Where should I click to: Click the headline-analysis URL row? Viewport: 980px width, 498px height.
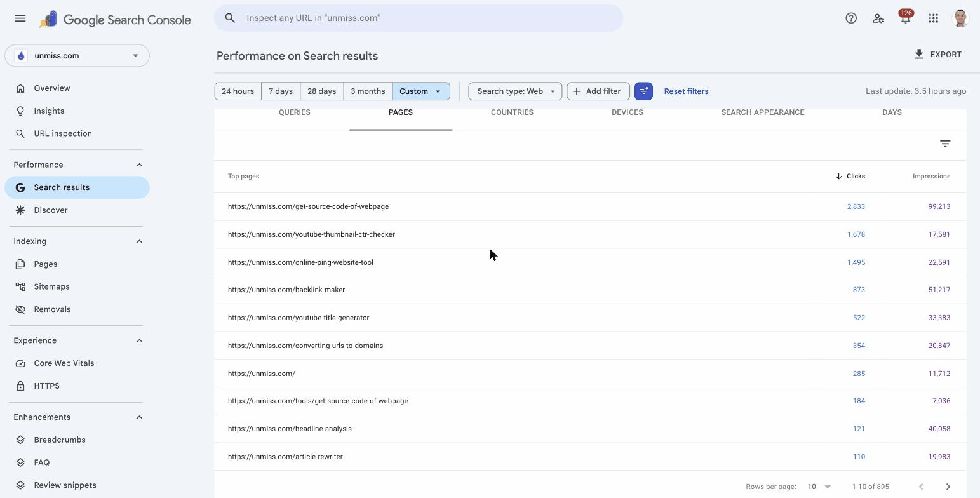coord(590,429)
